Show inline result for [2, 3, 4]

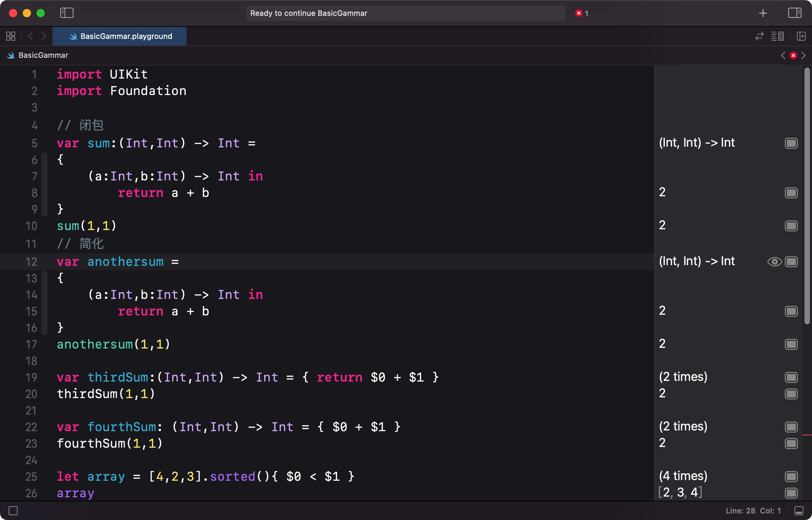pyautogui.click(x=791, y=493)
